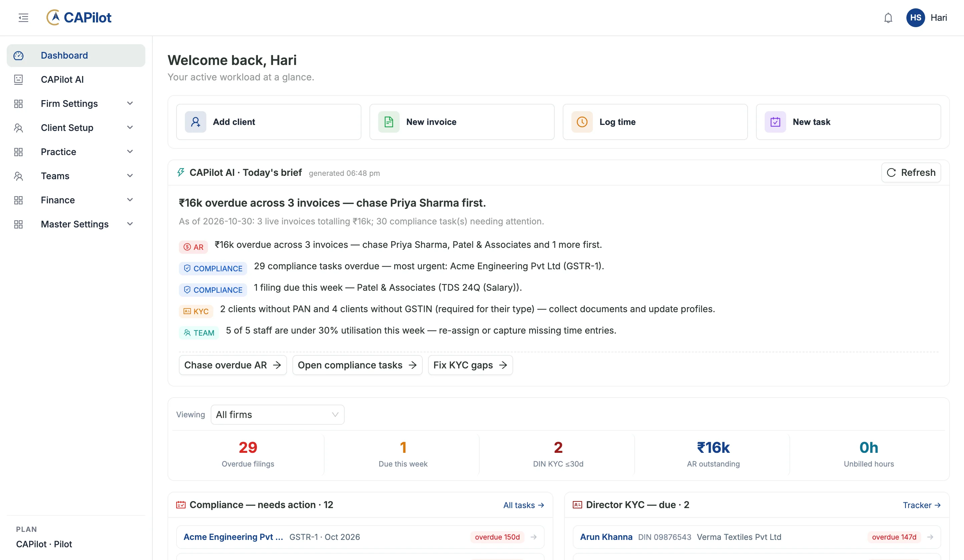Click the 0h Unbilled hours stat
This screenshot has height=560, width=964.
pos(869,454)
